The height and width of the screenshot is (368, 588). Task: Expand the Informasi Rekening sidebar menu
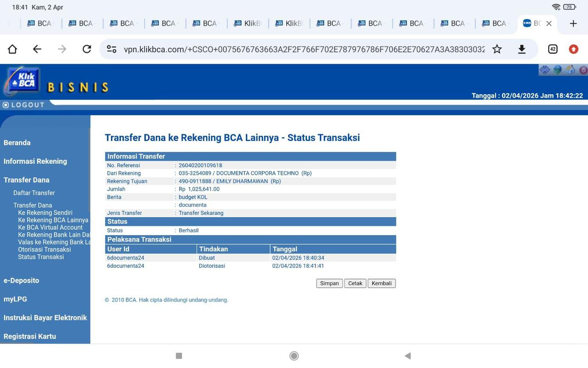[35, 161]
